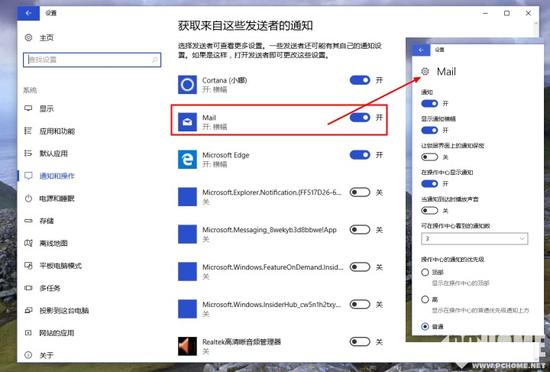
Task: Click the 通知和操作 message icon in sidebar
Action: tap(28, 176)
